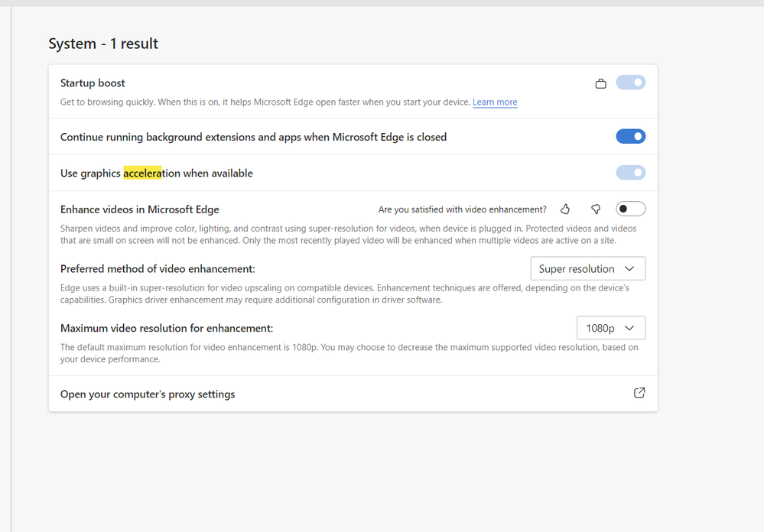Toggle the Startup boost switch
Image resolution: width=764 pixels, height=532 pixels.
tap(630, 83)
